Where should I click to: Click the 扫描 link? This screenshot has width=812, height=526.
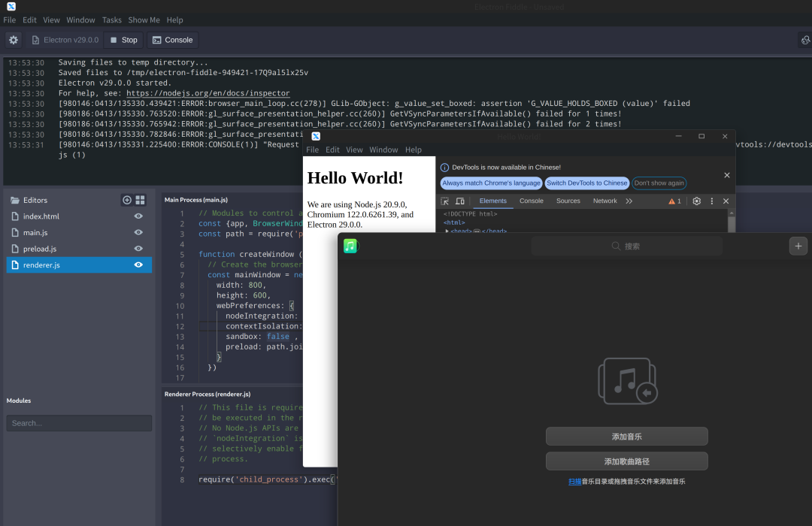pyautogui.click(x=575, y=482)
